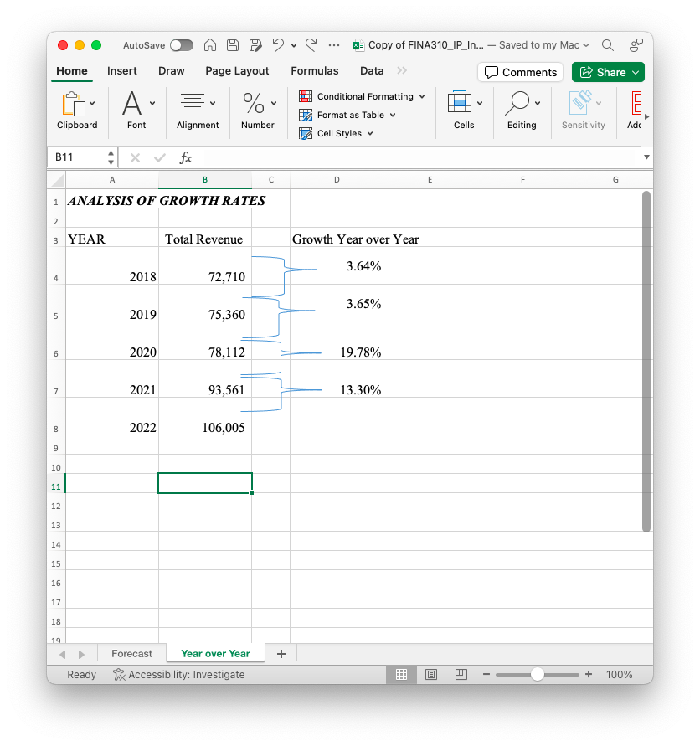Select the Year over Year sheet tab
Viewport: 700px width, 746px height.
tap(215, 654)
